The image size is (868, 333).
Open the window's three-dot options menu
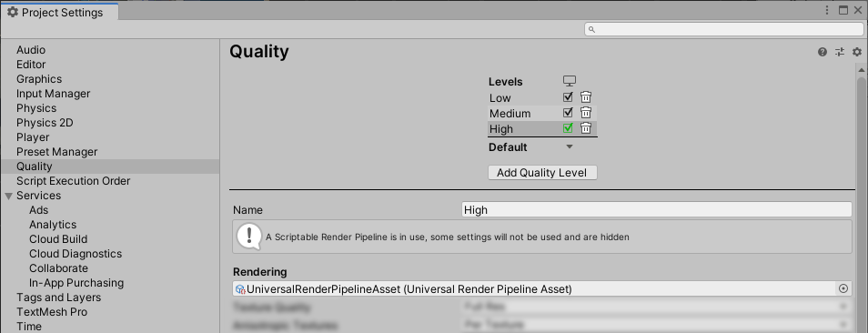pos(827,10)
